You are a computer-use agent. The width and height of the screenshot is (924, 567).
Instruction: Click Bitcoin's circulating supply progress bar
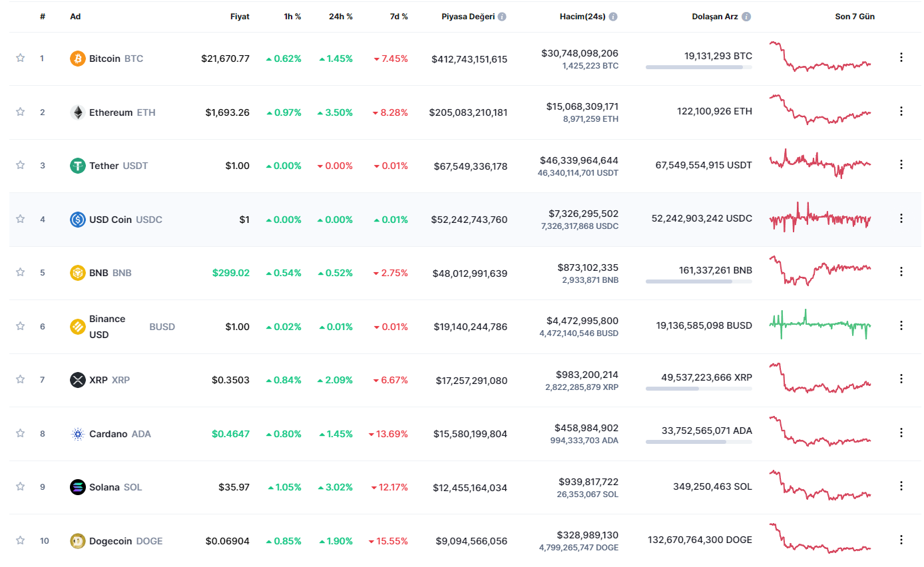tap(698, 67)
